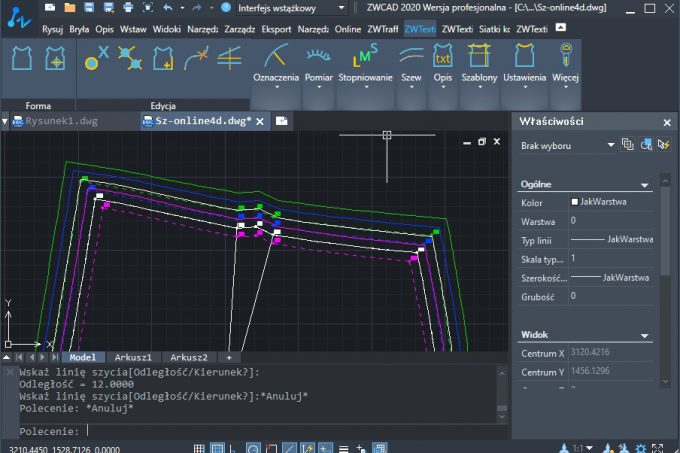Open the Wstaw ribbon tab
680x453 pixels.
133,29
